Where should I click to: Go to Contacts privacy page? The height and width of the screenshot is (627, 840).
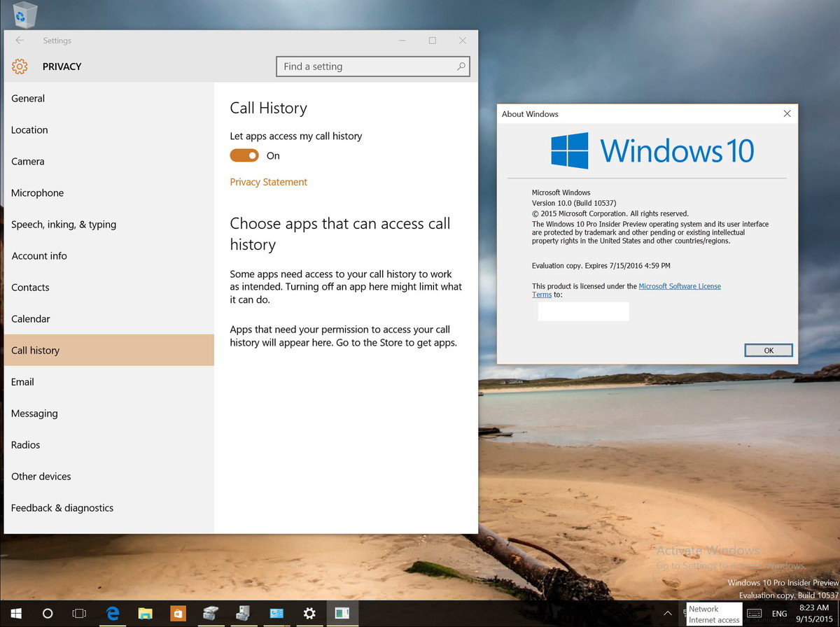109,288
